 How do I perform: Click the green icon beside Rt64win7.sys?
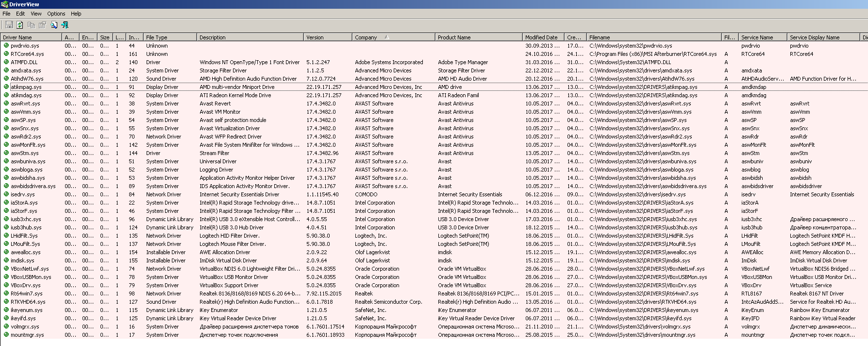6,294
